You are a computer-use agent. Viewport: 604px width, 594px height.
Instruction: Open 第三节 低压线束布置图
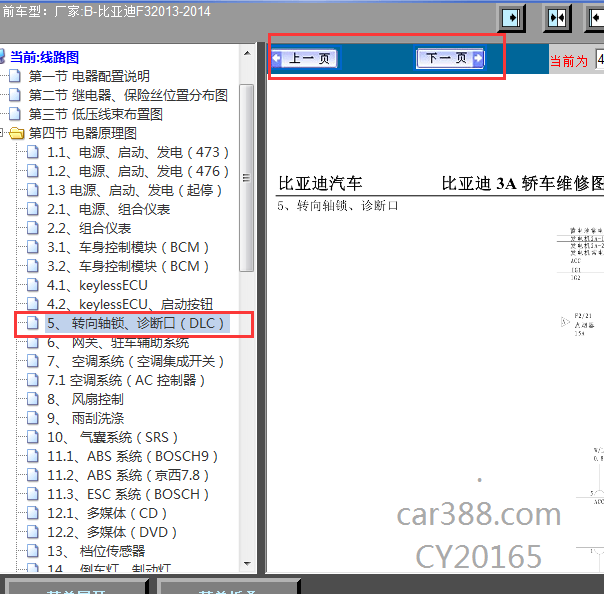tap(96, 114)
